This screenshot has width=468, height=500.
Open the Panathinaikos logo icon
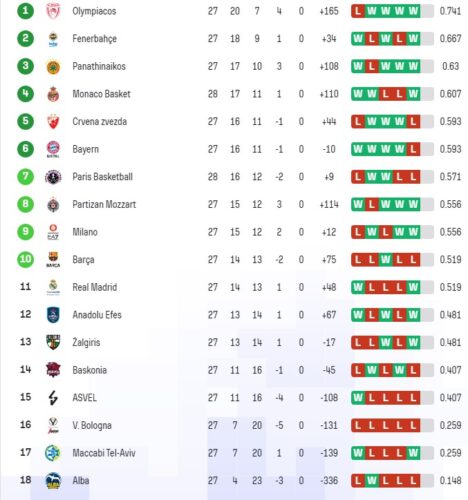point(53,66)
